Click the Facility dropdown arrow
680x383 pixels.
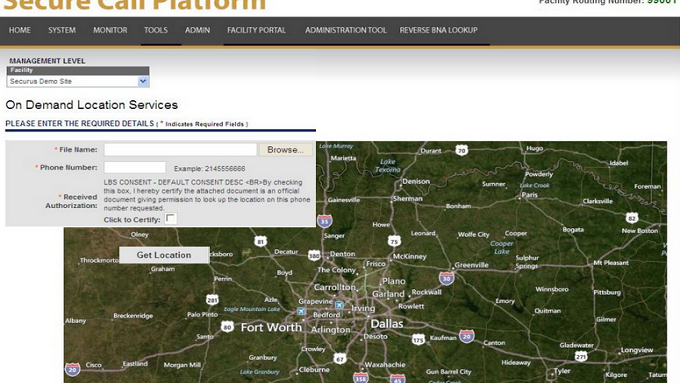(143, 81)
